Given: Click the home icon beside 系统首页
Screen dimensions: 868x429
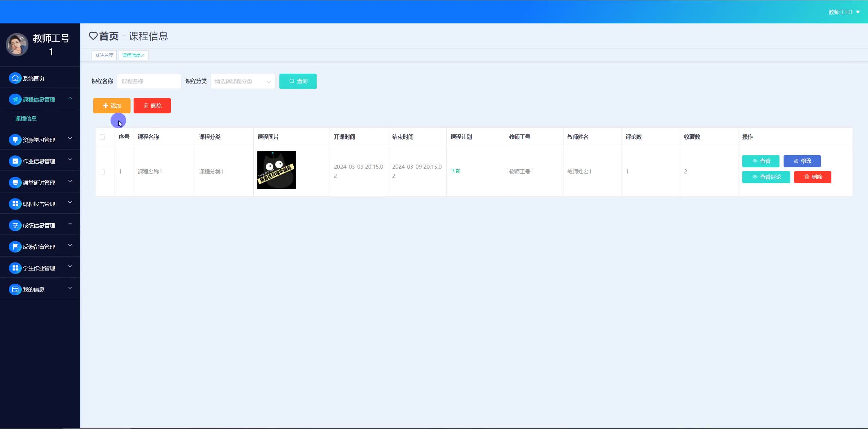Looking at the screenshot, I should [x=15, y=78].
